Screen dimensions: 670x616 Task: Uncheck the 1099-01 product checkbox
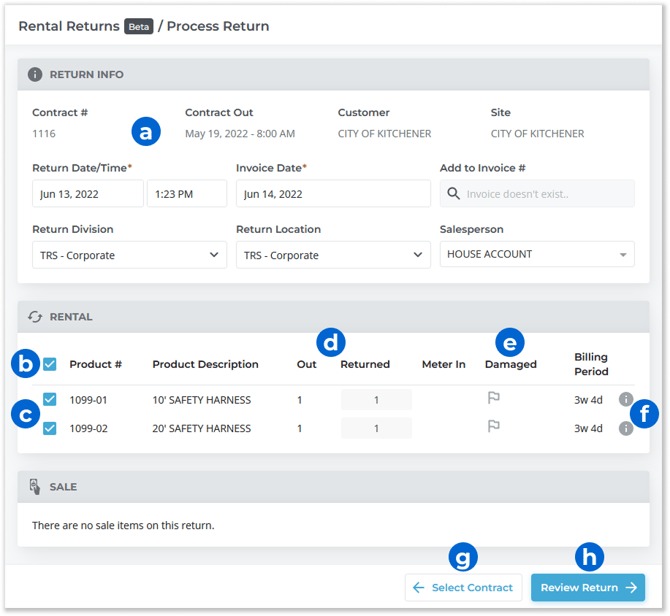(x=50, y=400)
